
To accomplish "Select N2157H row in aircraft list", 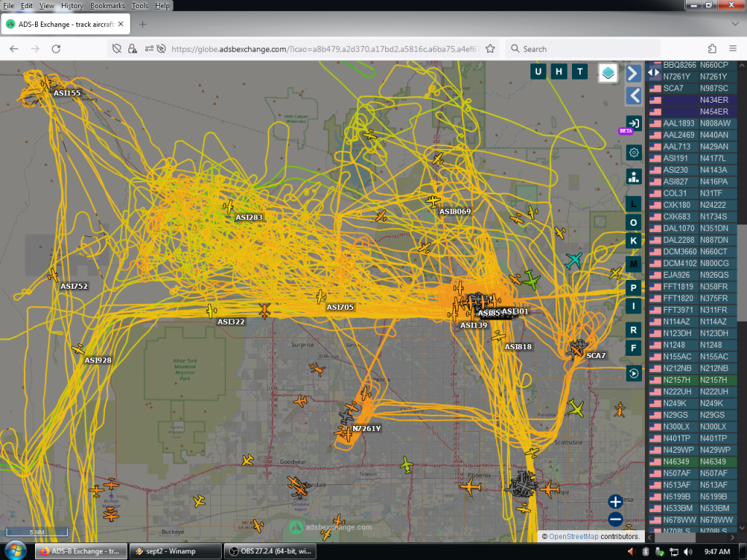I will (693, 380).
